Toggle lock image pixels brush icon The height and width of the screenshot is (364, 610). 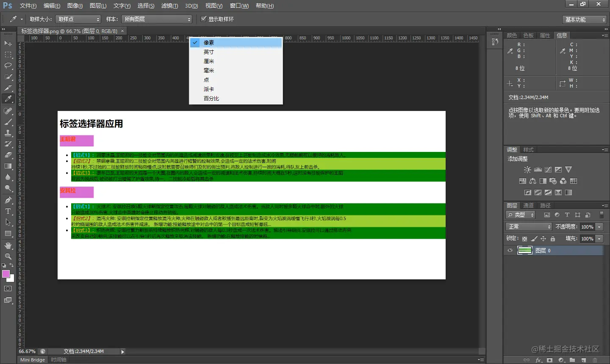coord(534,239)
